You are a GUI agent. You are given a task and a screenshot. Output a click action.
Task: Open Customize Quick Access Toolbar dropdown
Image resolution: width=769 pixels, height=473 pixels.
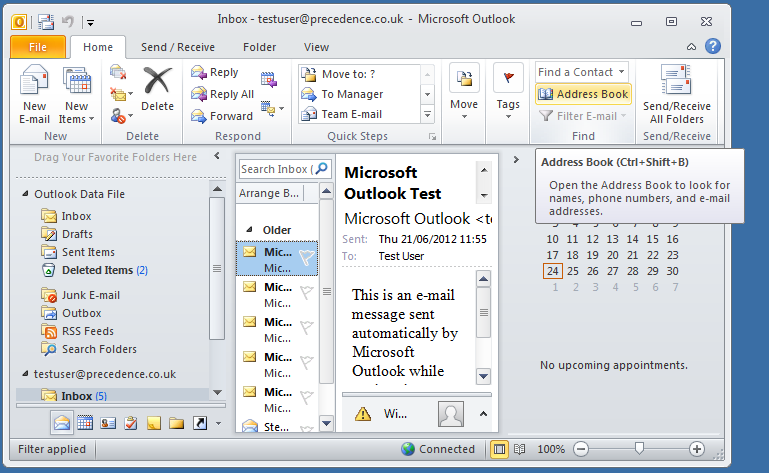coord(91,22)
